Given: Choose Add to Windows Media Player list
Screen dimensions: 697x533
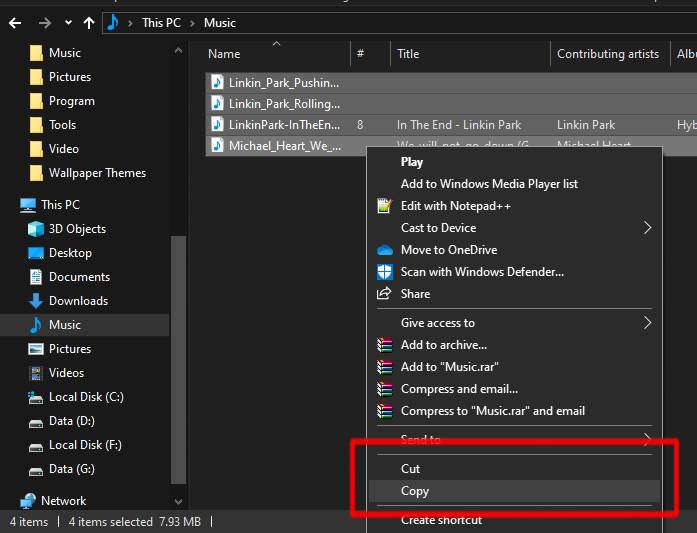Looking at the screenshot, I should point(514,184).
